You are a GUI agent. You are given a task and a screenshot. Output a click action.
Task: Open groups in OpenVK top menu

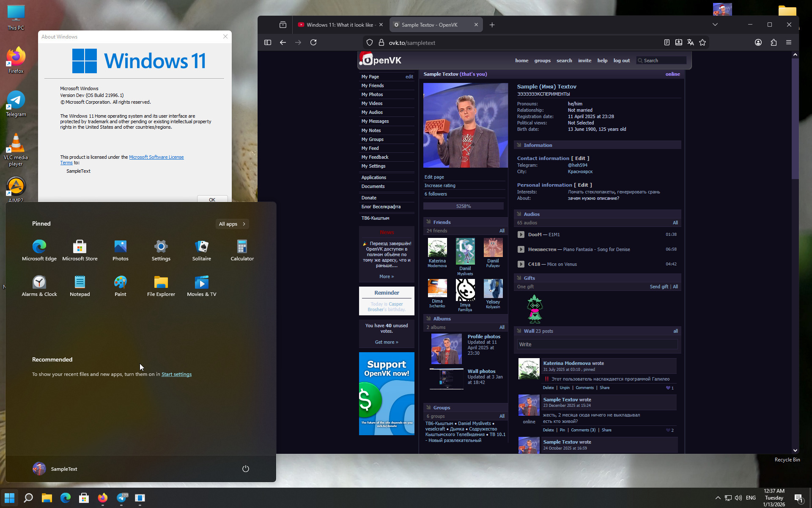point(542,61)
